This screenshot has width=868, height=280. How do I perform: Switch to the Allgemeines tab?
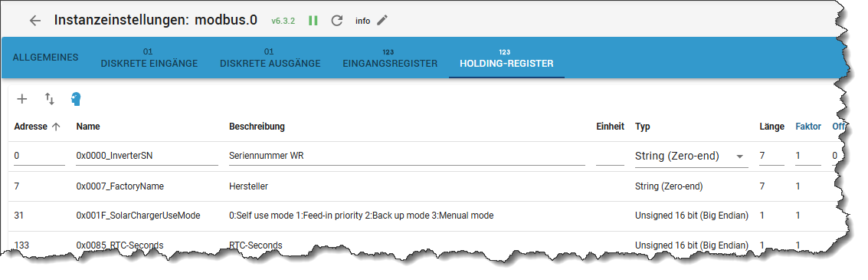click(x=45, y=58)
